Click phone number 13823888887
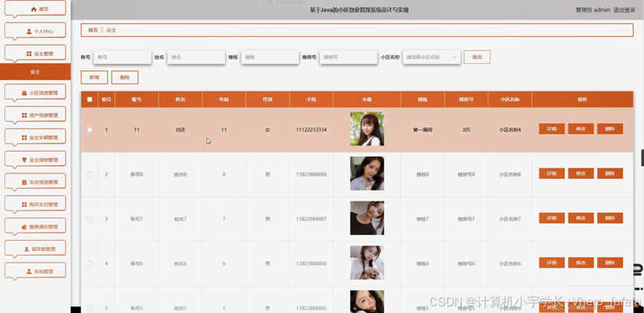 tap(311, 219)
